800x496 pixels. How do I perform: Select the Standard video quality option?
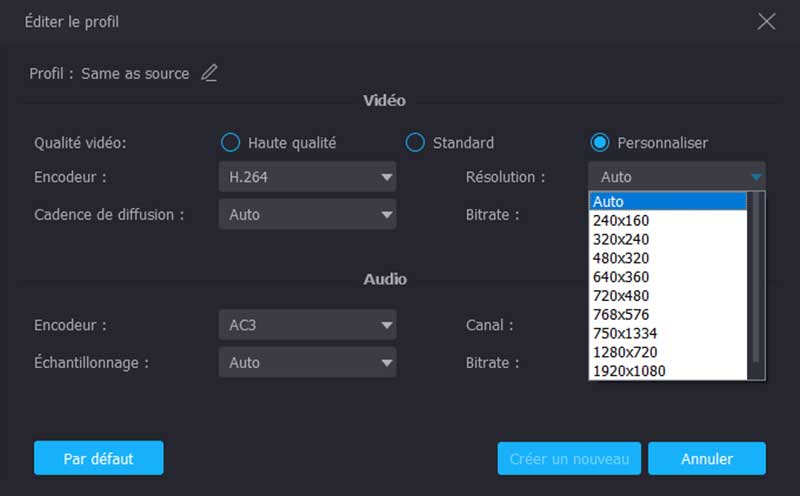click(x=415, y=143)
